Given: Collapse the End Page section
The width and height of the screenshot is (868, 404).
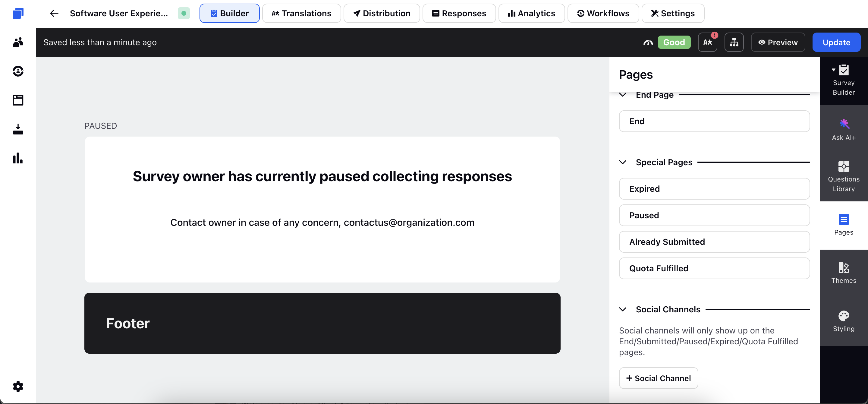Looking at the screenshot, I should 623,95.
